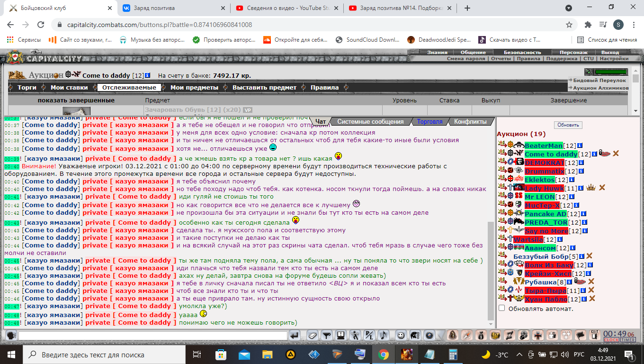Image resolution: width=644 pixels, height=364 pixels.
Task: Open info icon next to DEMOKRAT
Action: click(x=581, y=163)
